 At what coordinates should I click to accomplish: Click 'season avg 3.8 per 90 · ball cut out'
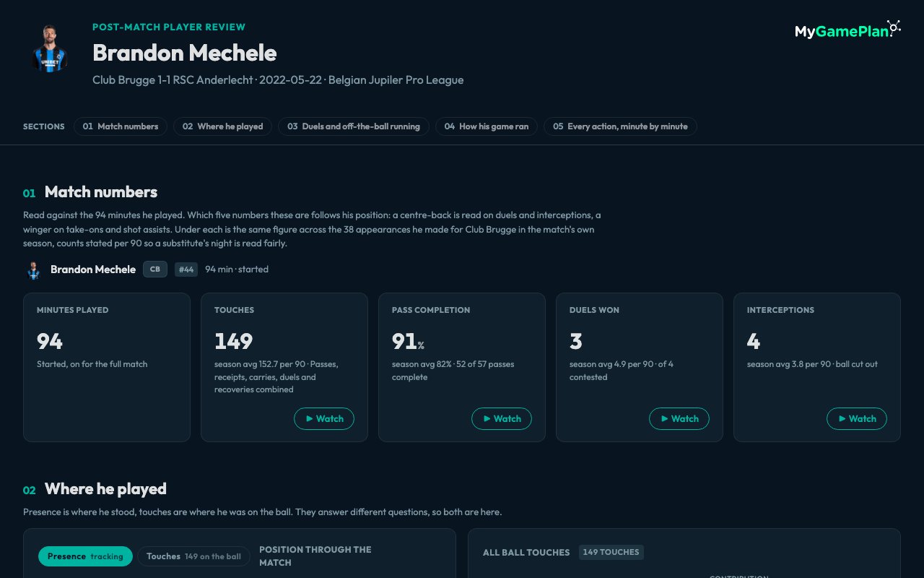coord(812,364)
